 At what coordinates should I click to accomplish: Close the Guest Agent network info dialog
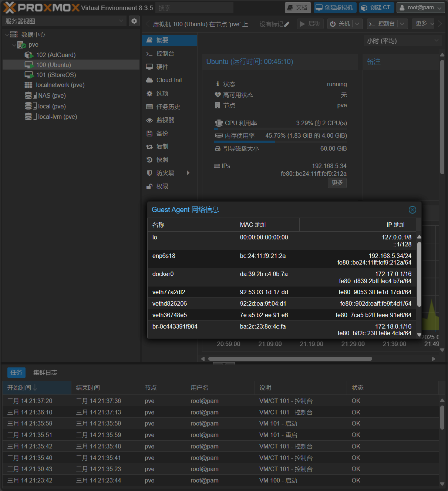click(412, 210)
